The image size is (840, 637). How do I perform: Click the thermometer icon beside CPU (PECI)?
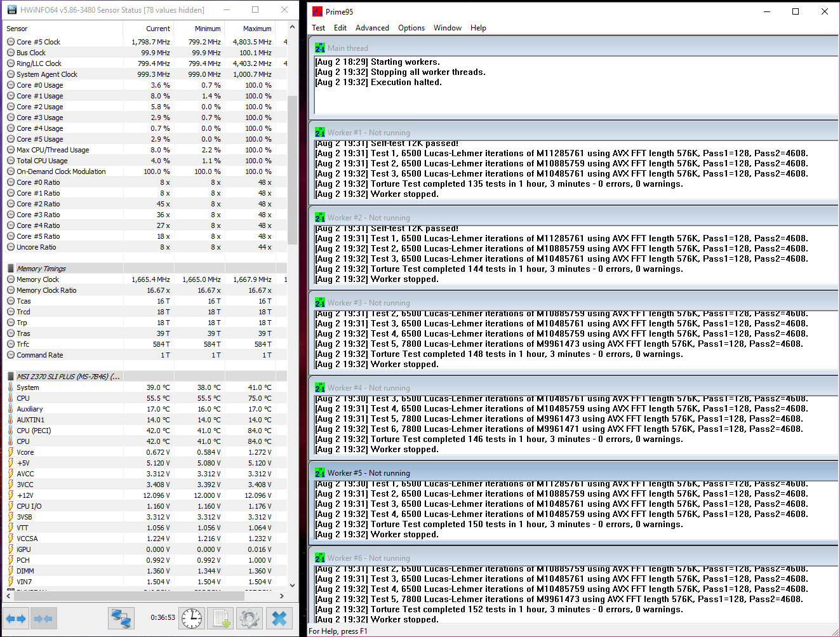11,431
